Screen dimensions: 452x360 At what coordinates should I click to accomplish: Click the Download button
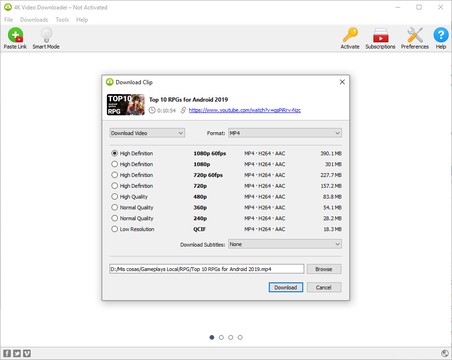286,287
